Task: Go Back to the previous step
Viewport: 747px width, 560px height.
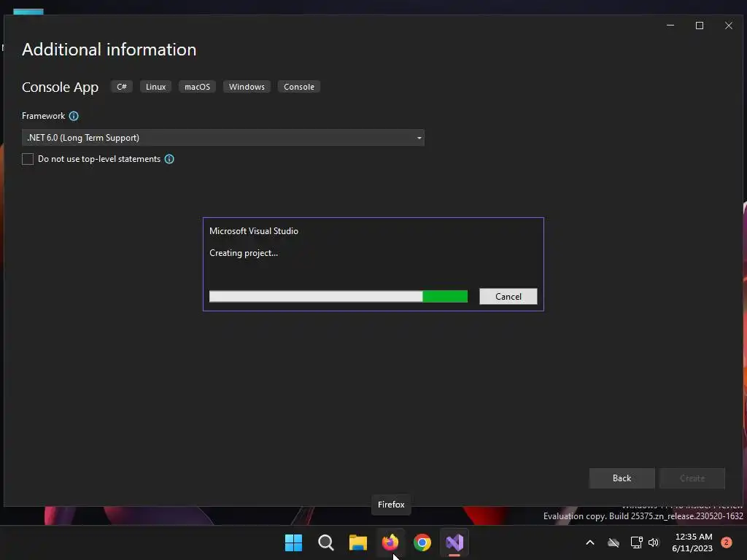Action: pos(622,478)
